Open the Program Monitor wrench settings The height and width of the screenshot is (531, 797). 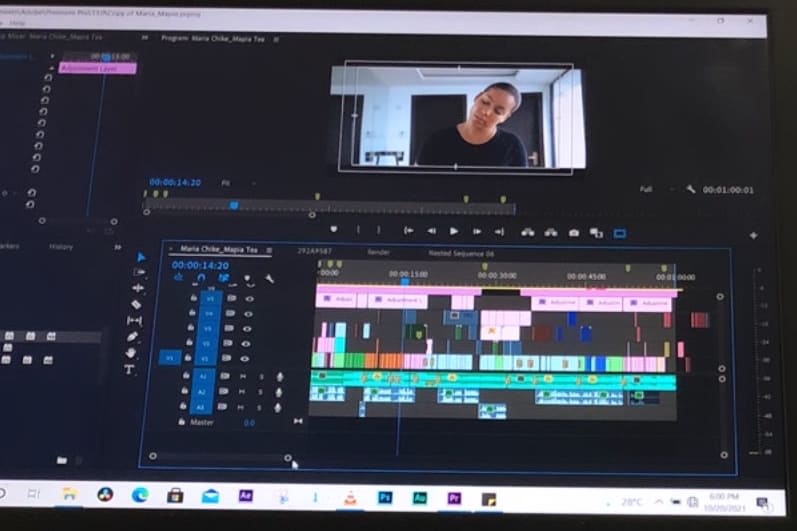click(x=691, y=189)
